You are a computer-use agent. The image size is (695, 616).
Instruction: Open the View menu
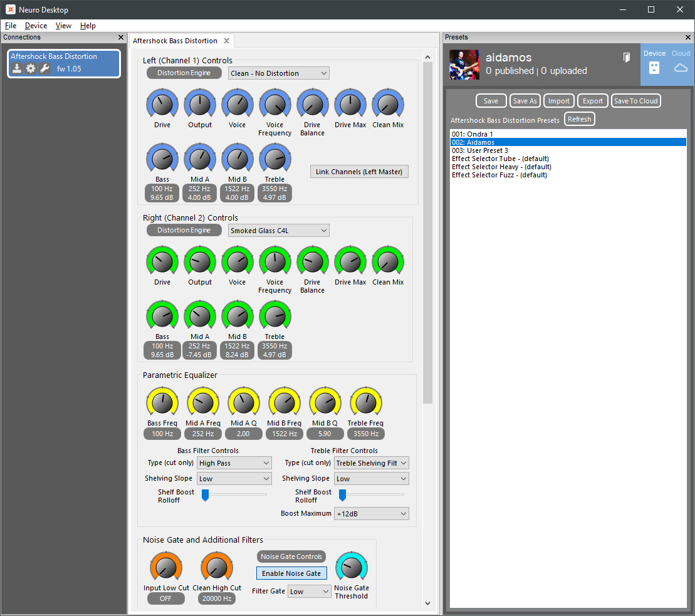point(63,26)
